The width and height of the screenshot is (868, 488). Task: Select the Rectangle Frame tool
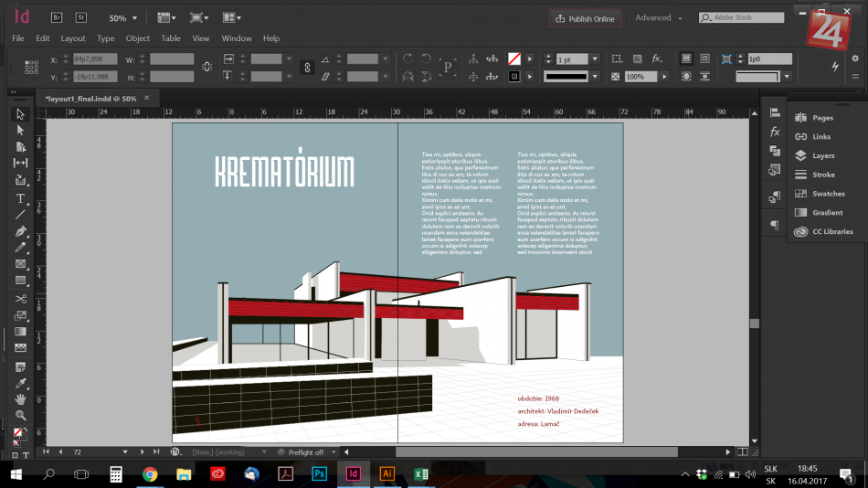point(20,264)
